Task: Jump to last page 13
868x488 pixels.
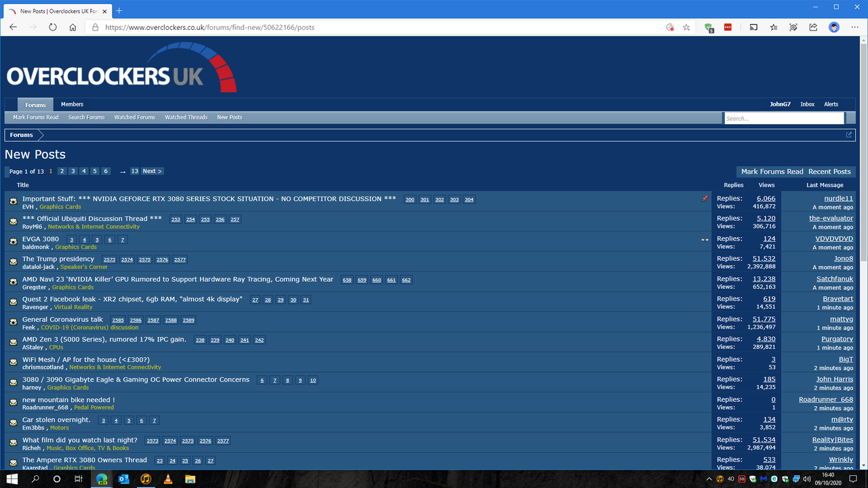Action: [134, 171]
